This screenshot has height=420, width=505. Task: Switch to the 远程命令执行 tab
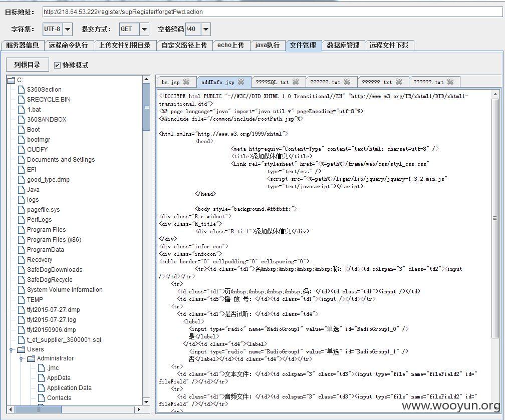68,45
